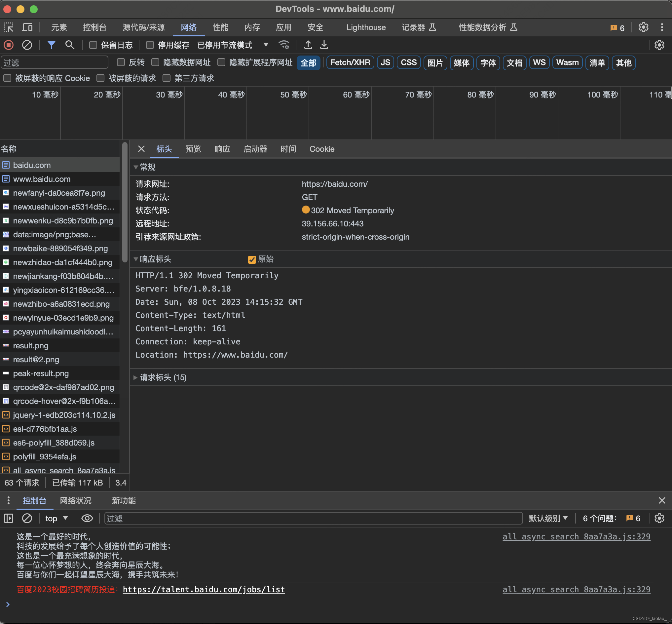This screenshot has width=672, height=624.
Task: Click the request list vertical scrollbar
Action: tap(125, 202)
